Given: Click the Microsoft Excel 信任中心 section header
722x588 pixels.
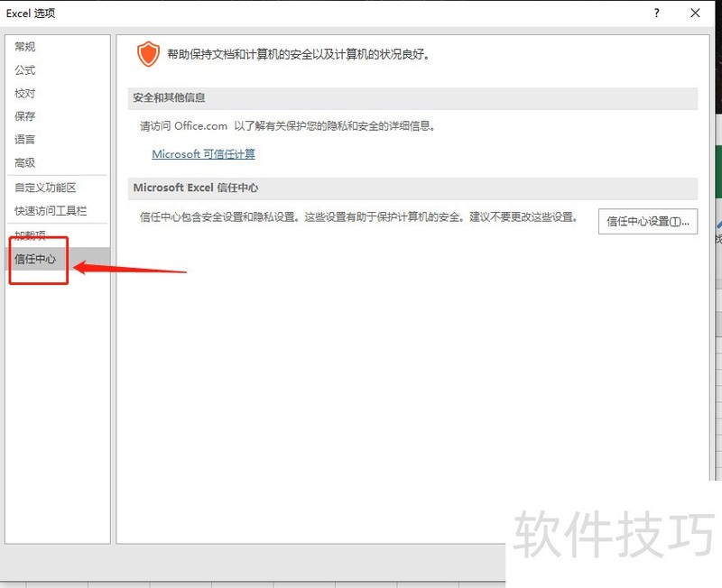Looking at the screenshot, I should (209, 188).
